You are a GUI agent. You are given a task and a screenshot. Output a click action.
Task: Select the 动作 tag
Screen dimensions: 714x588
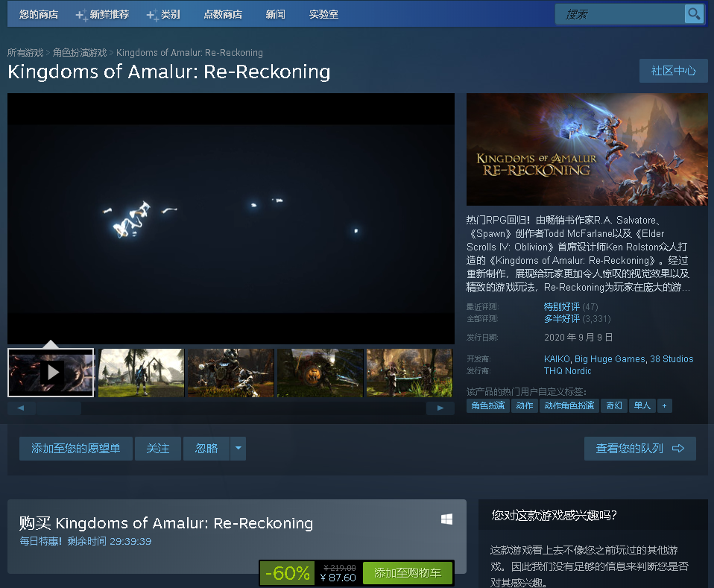(x=525, y=405)
